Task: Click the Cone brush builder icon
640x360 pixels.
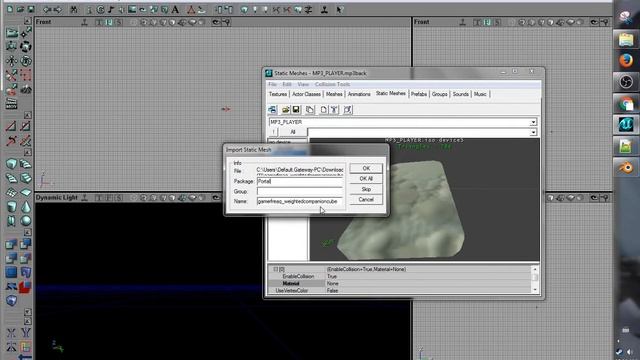Action: (26, 207)
